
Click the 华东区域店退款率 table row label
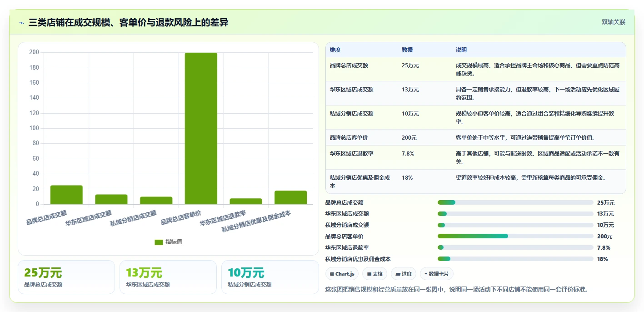(x=352, y=154)
